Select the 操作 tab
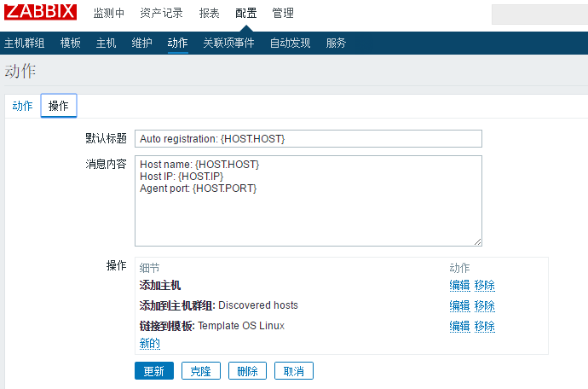The image size is (588, 389). point(59,106)
